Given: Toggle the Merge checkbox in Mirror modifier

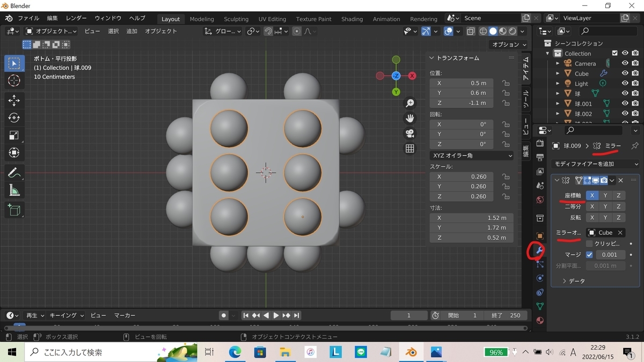Looking at the screenshot, I should pyautogui.click(x=589, y=255).
